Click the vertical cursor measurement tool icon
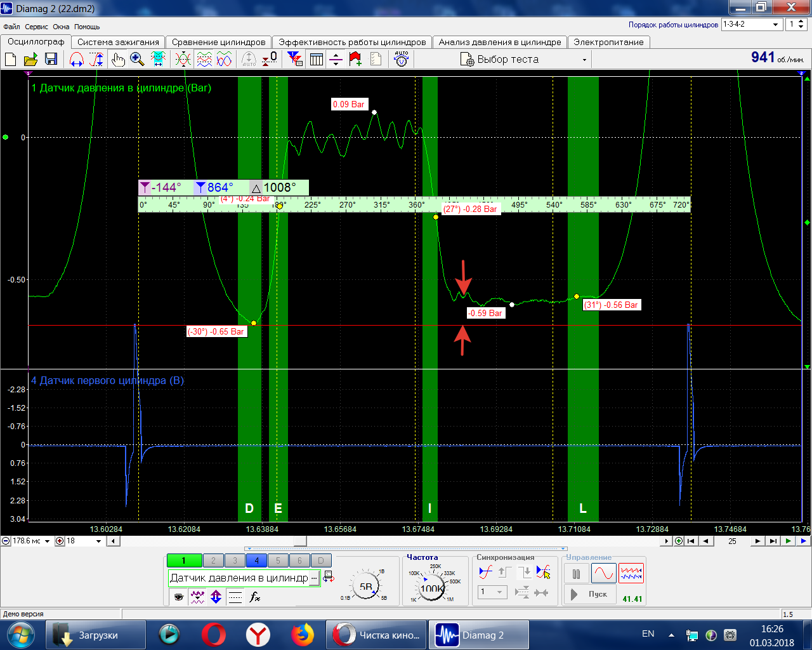 coord(96,59)
